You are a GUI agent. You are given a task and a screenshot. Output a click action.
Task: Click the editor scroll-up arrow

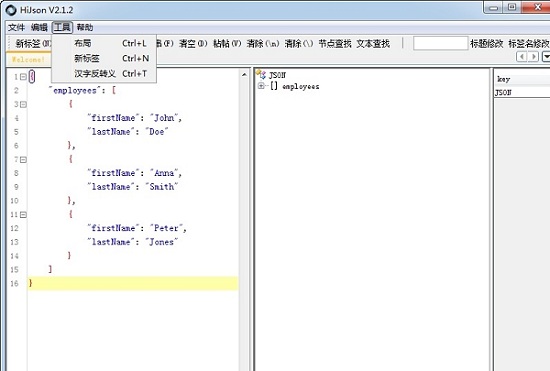(x=244, y=74)
